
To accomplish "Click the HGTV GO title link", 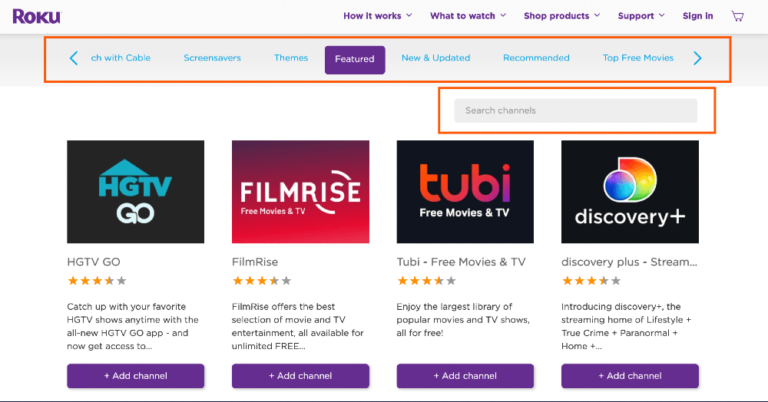I will [x=94, y=262].
